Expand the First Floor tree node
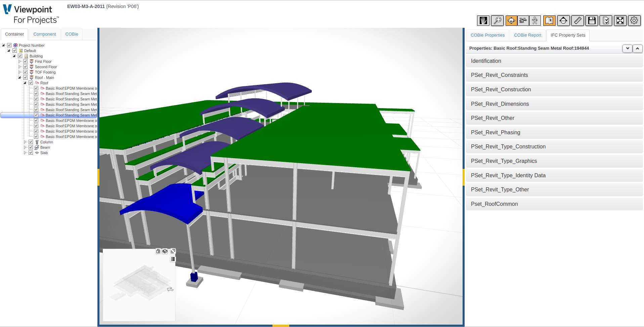The width and height of the screenshot is (644, 327). [x=20, y=61]
